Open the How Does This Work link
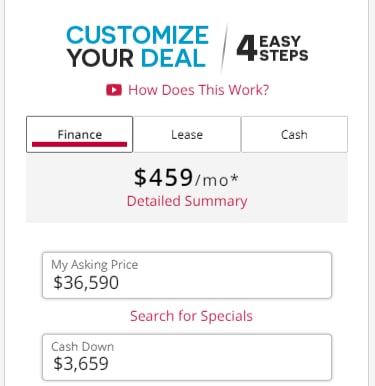The image size is (375, 386). 199,90
